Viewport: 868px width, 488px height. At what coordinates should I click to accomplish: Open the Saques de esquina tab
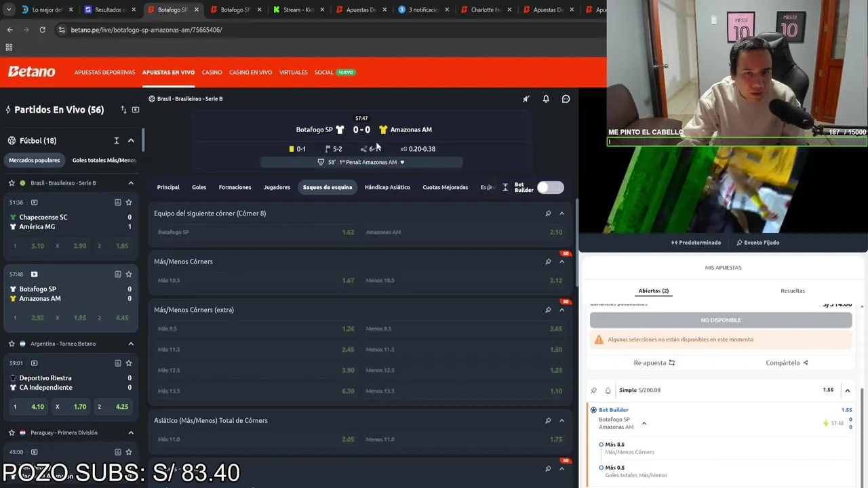(x=328, y=188)
